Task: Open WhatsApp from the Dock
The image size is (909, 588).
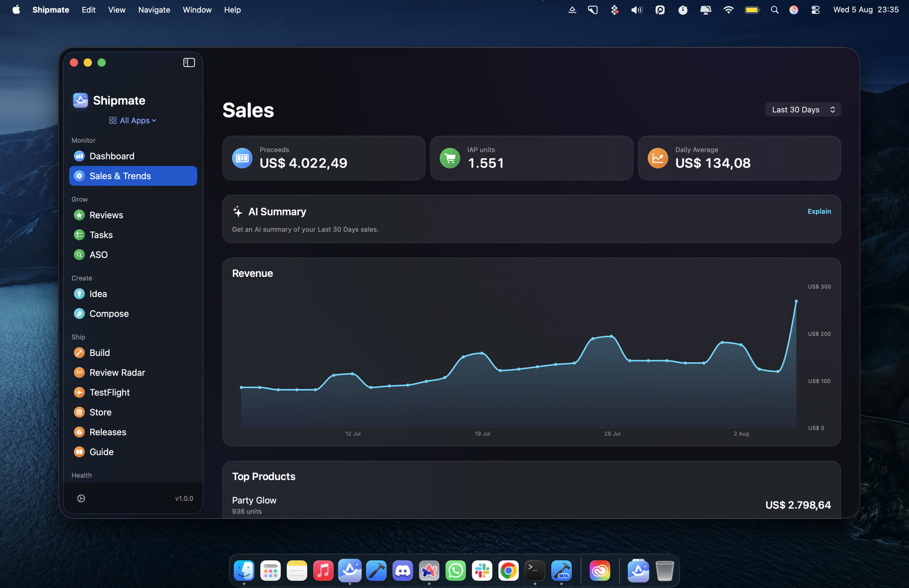Action: pos(456,571)
